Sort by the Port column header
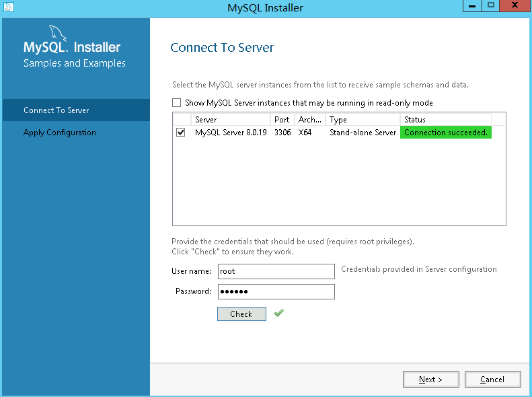 282,120
